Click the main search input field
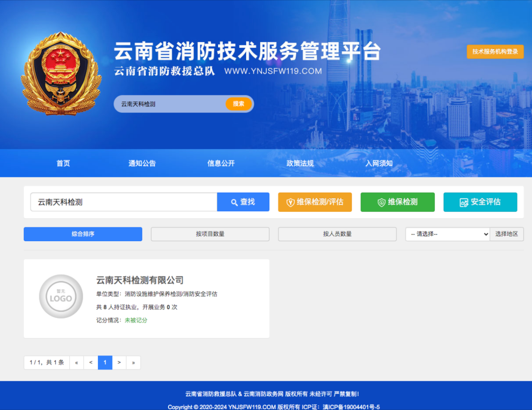Viewport: 532px width, 410px height. pyautogui.click(x=124, y=202)
